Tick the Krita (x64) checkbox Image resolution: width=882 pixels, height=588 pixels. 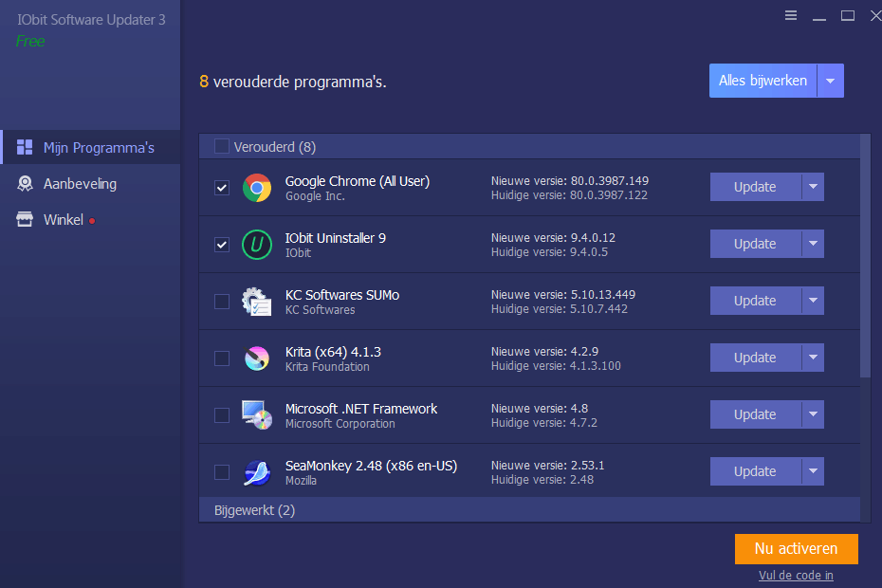pyautogui.click(x=222, y=358)
